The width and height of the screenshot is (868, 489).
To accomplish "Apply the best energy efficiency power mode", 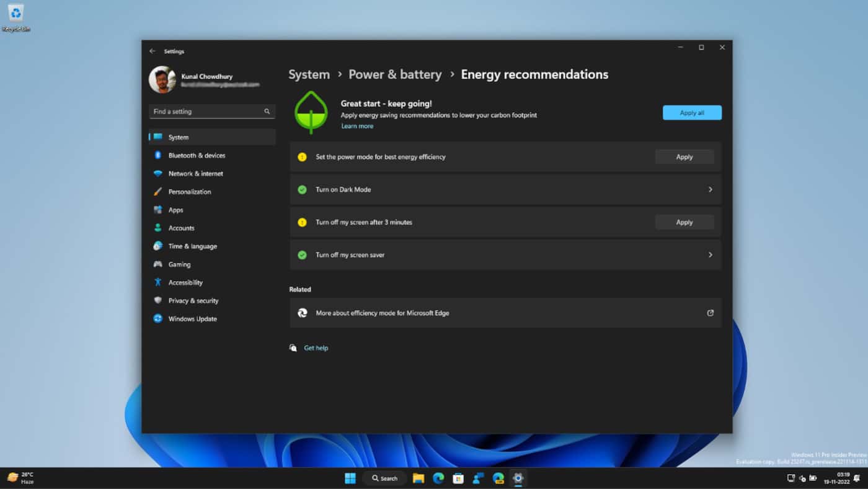I will [x=684, y=157].
